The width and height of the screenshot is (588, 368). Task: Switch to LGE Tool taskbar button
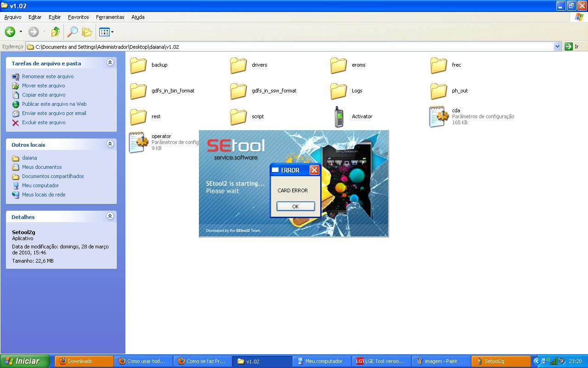tap(380, 361)
